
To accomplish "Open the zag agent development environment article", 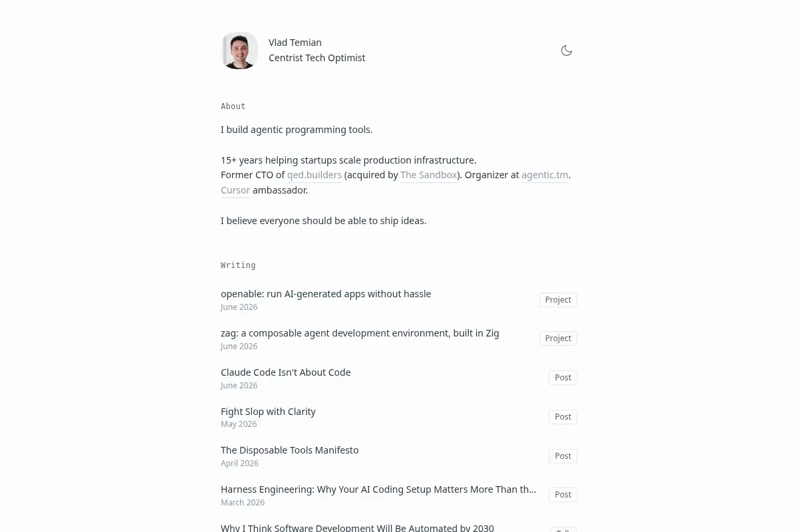I will 360,333.
